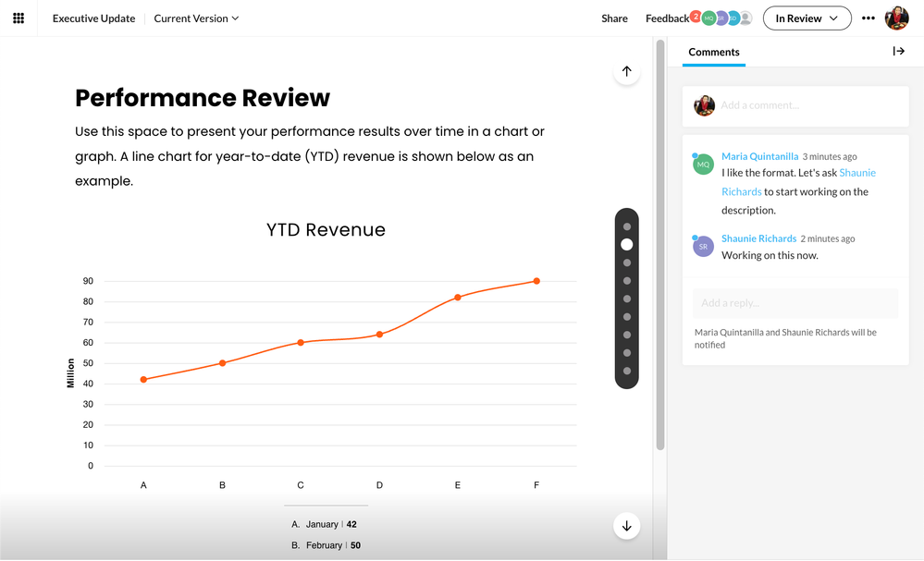This screenshot has height=561, width=924.
Task: Click the Shaunie Richards mention in Maria's comment
Action: [798, 182]
